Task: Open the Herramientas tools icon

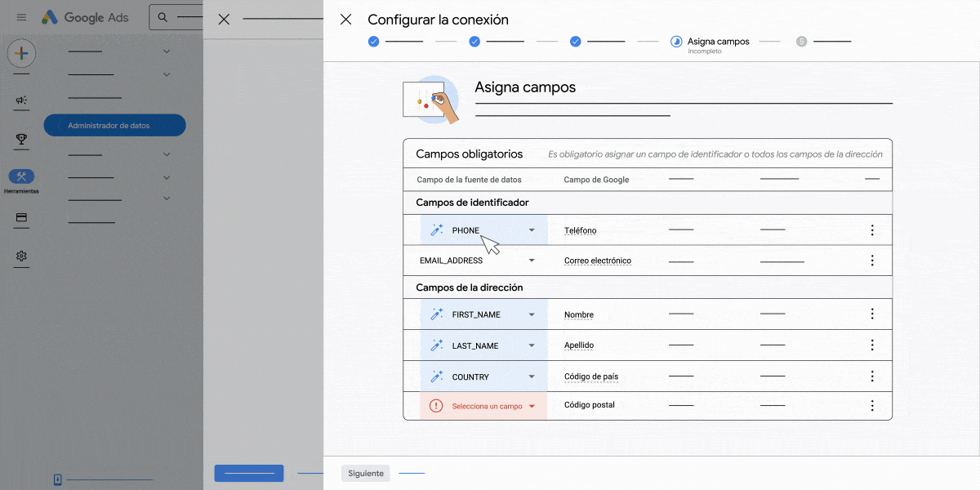Action: click(21, 176)
